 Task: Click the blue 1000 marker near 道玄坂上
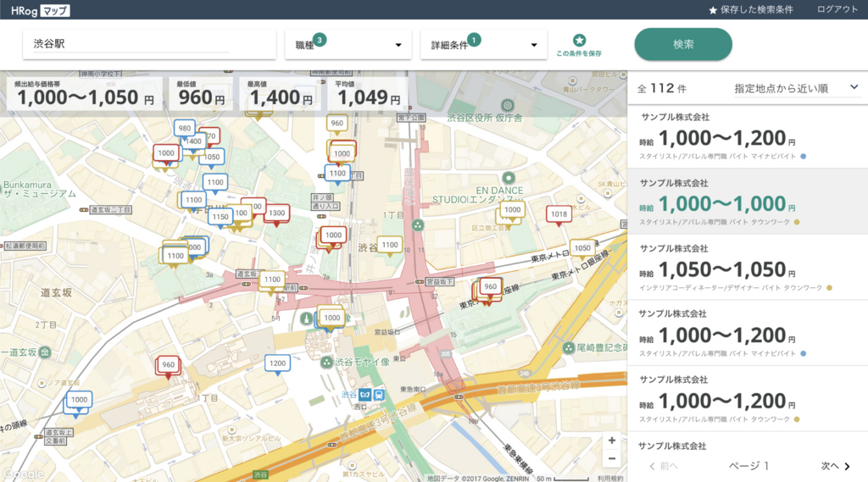79,401
